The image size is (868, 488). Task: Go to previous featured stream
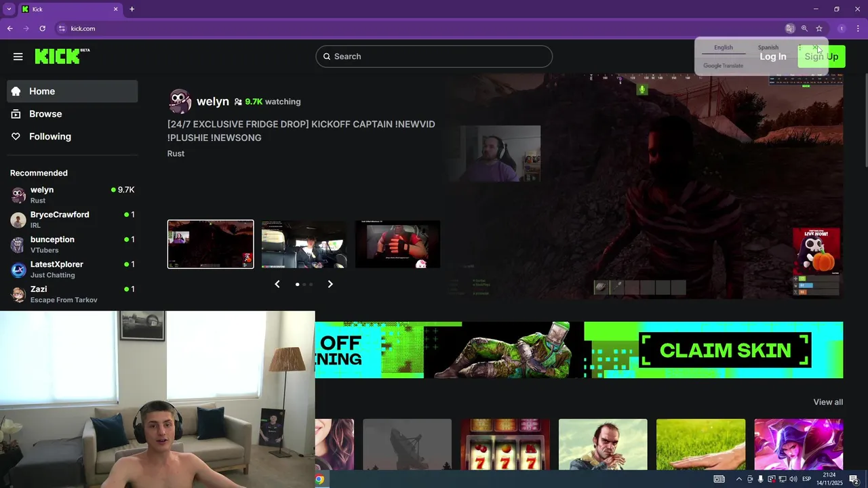pos(277,284)
